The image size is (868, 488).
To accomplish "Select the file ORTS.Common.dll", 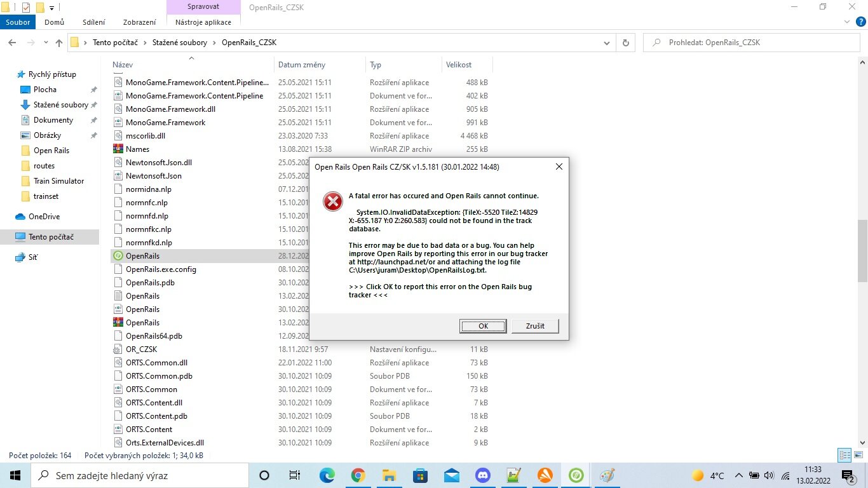I will [x=156, y=363].
